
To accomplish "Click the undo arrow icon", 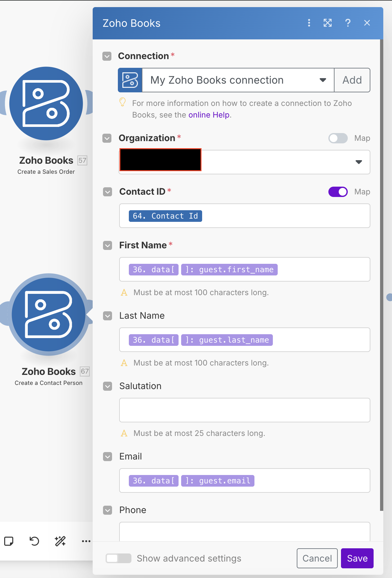I will coord(34,541).
